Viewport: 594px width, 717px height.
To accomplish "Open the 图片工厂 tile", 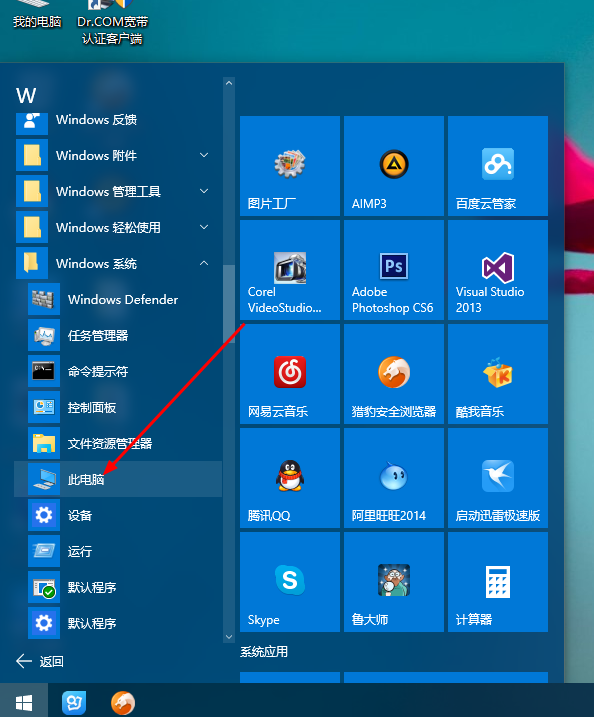I will (x=290, y=166).
